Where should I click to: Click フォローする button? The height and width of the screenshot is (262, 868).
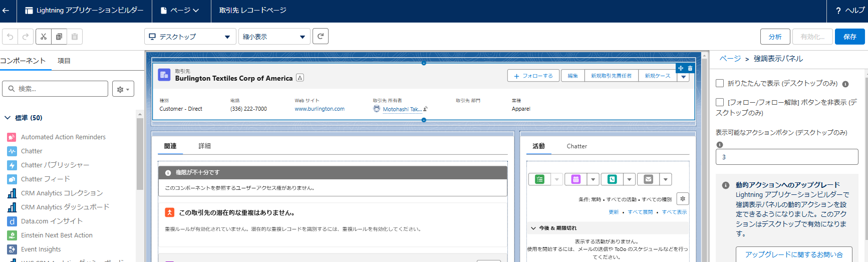[533, 76]
